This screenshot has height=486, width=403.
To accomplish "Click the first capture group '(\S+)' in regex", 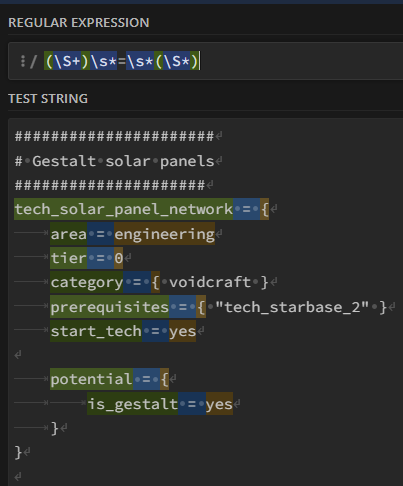I will pos(67,61).
